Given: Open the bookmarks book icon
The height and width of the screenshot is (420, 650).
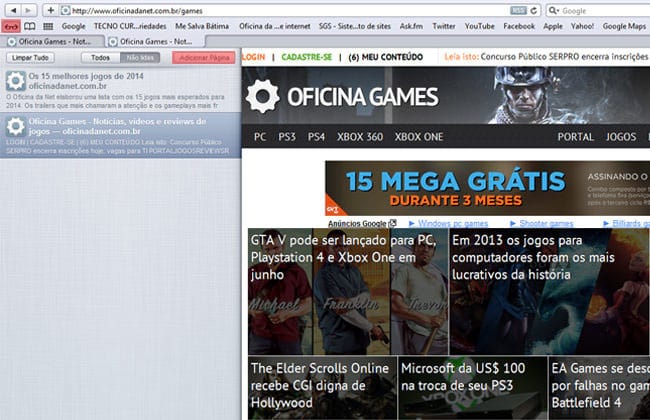Looking at the screenshot, I should [x=29, y=27].
